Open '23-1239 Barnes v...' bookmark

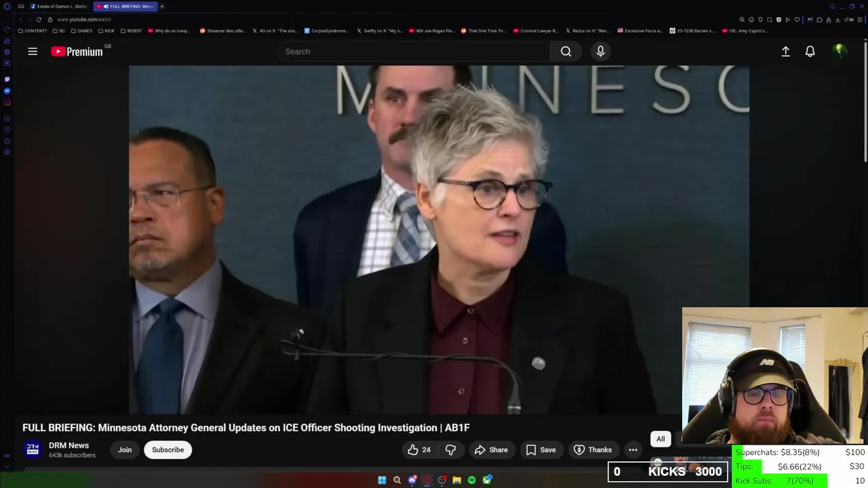(x=692, y=30)
